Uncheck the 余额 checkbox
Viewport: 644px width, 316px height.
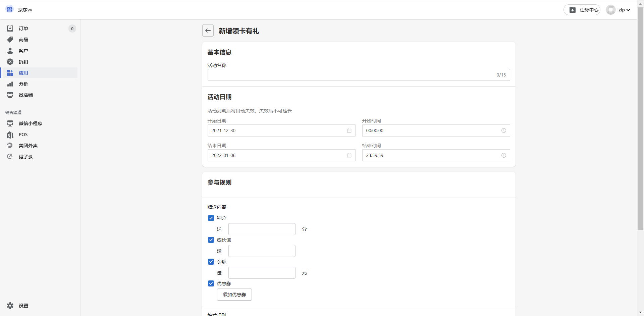211,262
